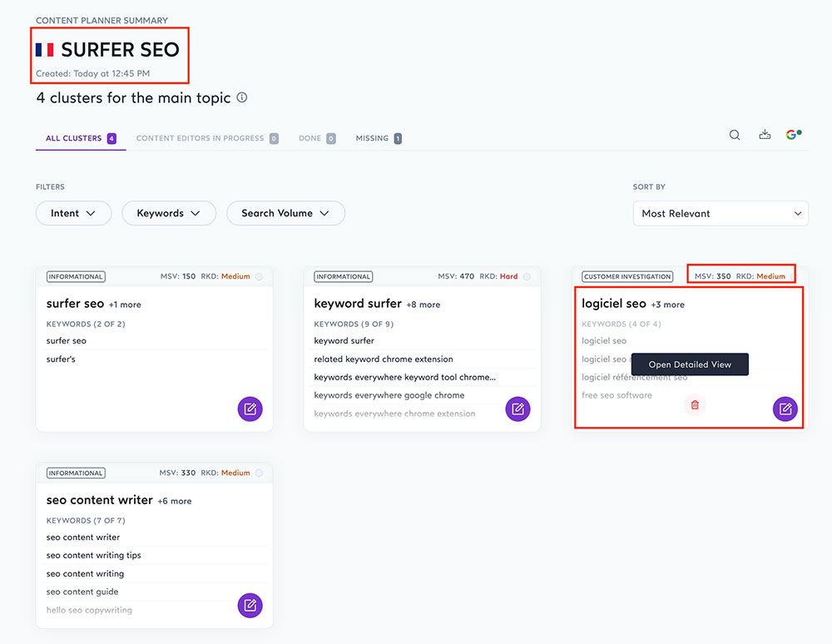Click keyword 'keywords everywhere google chrome'
Screen dimensions: 832x644
pyautogui.click(x=389, y=395)
